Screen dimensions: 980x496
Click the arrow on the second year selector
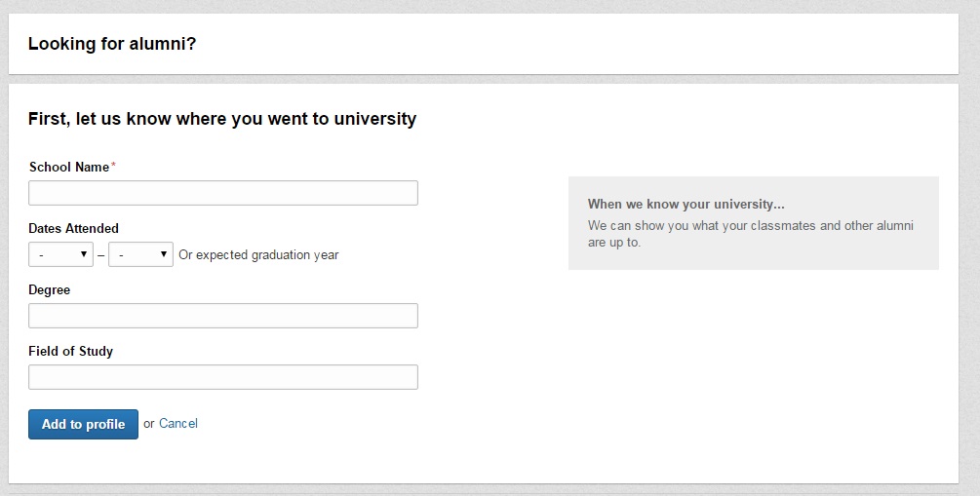[164, 254]
